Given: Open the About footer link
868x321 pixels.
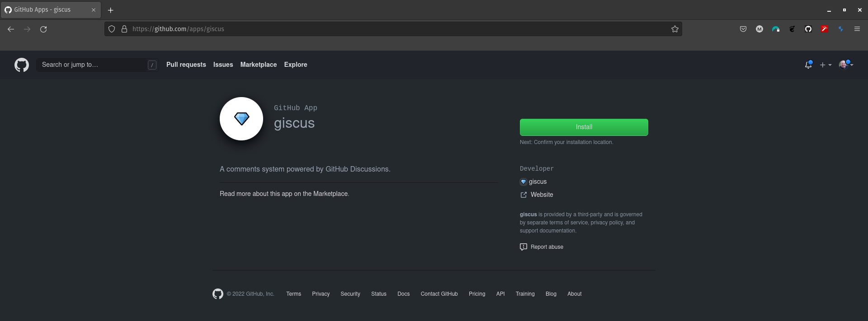Looking at the screenshot, I should click(575, 294).
